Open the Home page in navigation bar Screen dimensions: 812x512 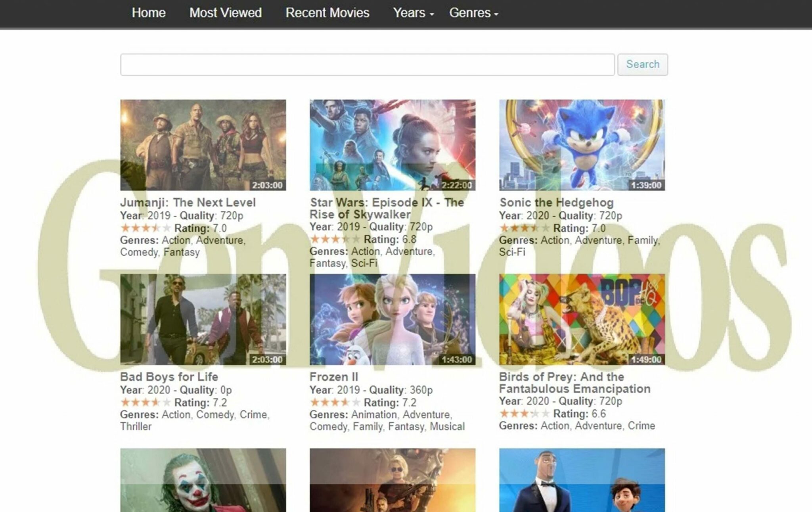coord(149,13)
